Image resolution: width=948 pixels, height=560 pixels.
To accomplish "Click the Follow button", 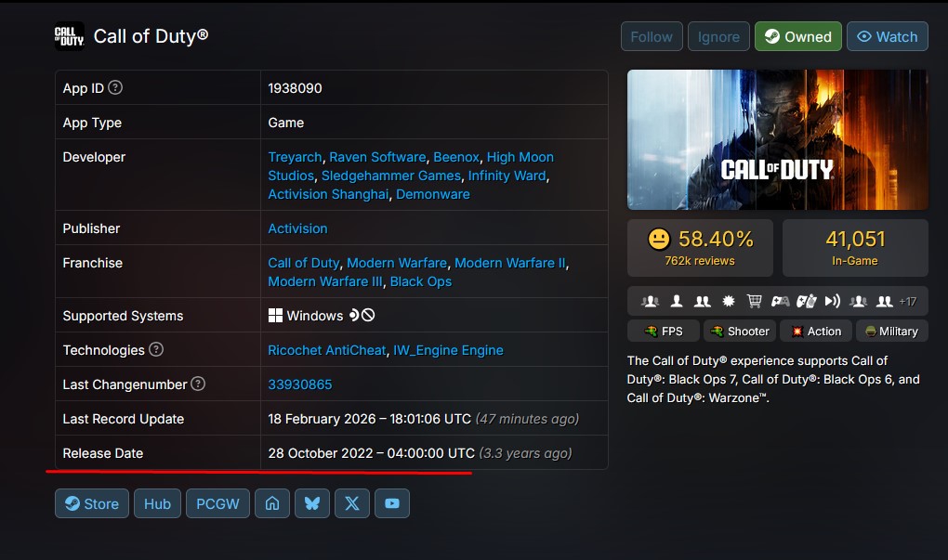I will pyautogui.click(x=652, y=36).
